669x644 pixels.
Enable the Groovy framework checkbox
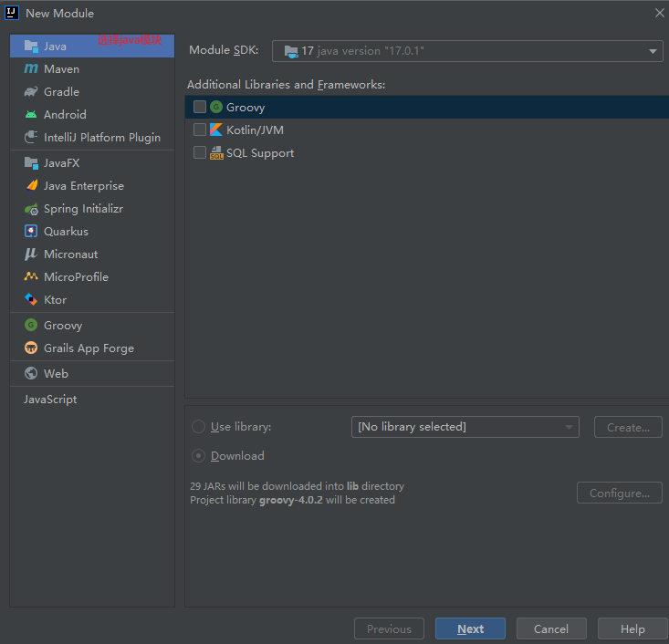[200, 107]
